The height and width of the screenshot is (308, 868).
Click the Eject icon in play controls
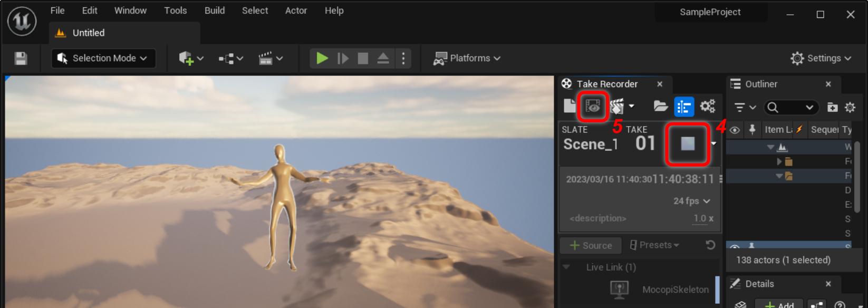coord(383,58)
